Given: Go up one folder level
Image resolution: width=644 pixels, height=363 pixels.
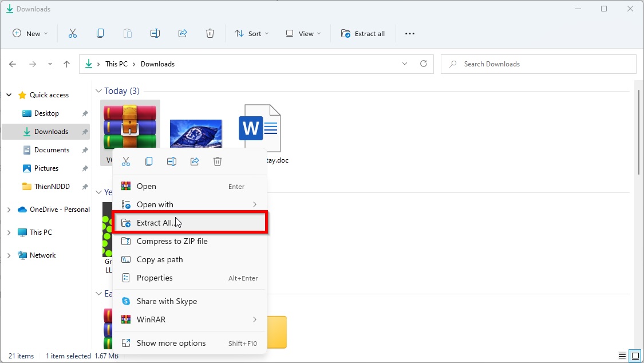Looking at the screenshot, I should (x=66, y=64).
